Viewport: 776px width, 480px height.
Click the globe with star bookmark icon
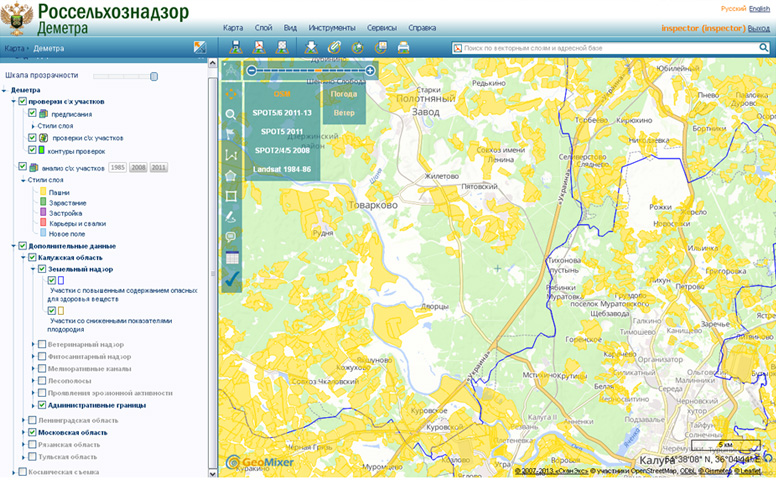[357, 48]
